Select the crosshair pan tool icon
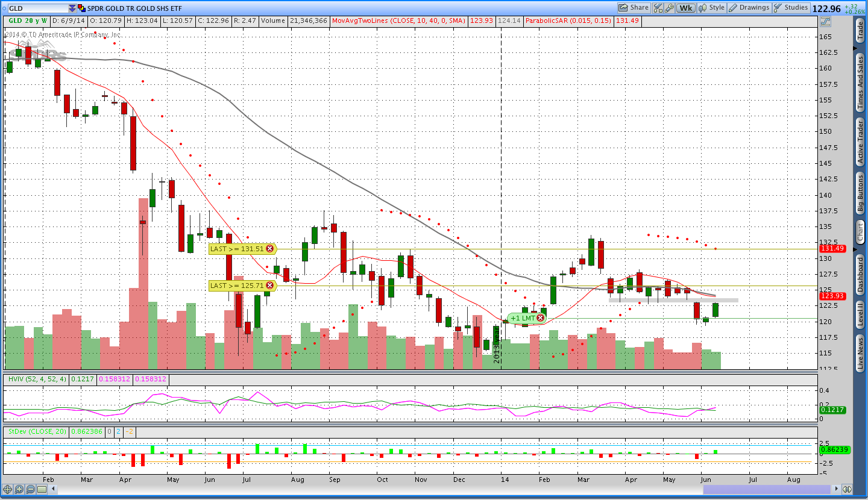The height and width of the screenshot is (500, 868). coord(8,489)
